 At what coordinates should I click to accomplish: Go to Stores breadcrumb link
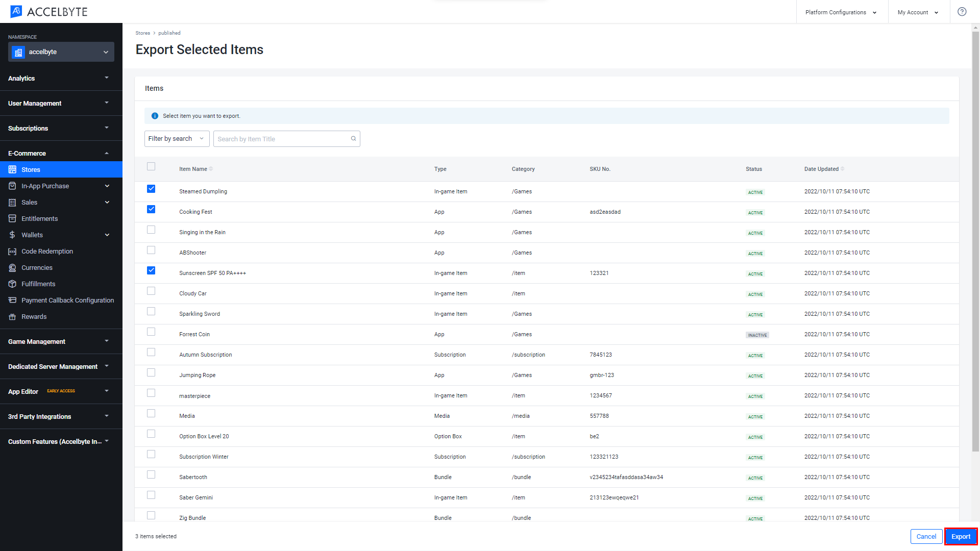coord(143,33)
